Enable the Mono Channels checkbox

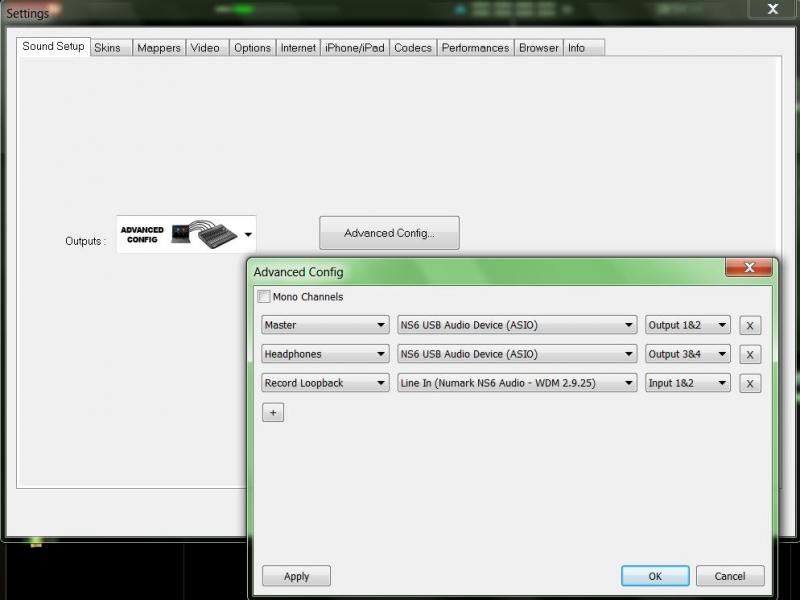point(264,296)
